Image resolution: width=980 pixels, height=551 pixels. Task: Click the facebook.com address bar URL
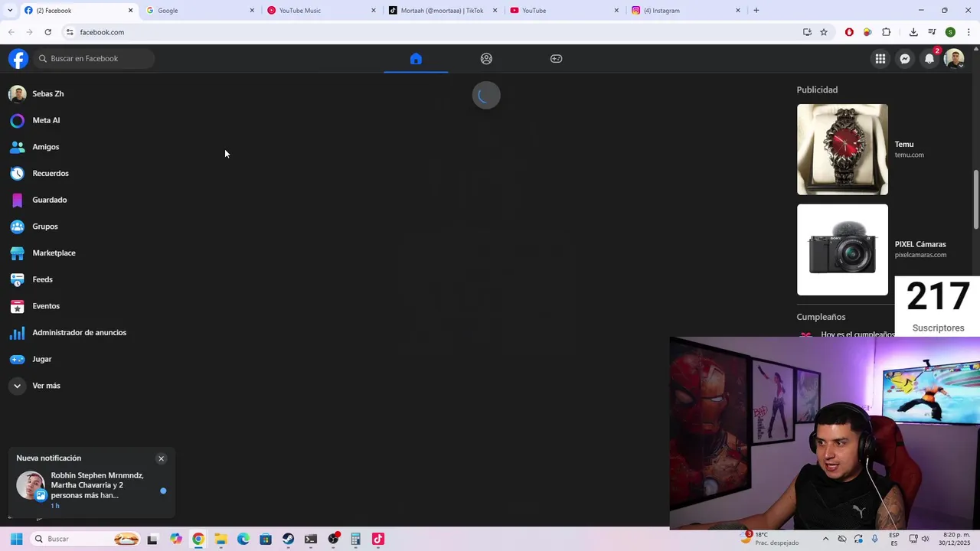tap(102, 32)
